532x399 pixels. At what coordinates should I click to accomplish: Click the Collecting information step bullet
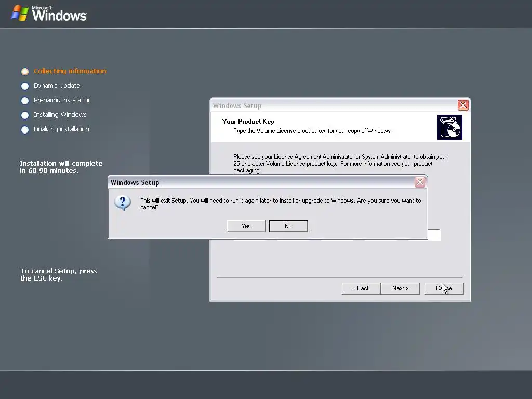[x=25, y=71]
